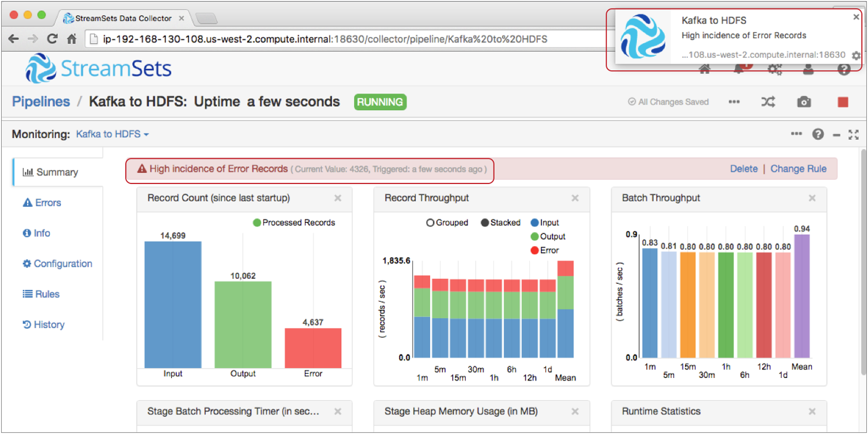
Task: Open the monitoring panel help icon
Action: (817, 134)
